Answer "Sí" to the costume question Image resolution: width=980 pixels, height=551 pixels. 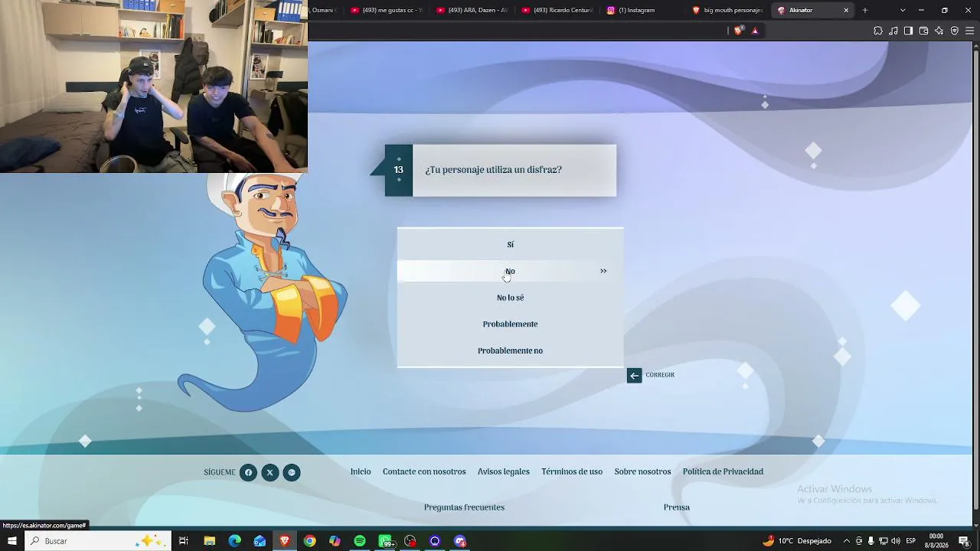coord(510,244)
